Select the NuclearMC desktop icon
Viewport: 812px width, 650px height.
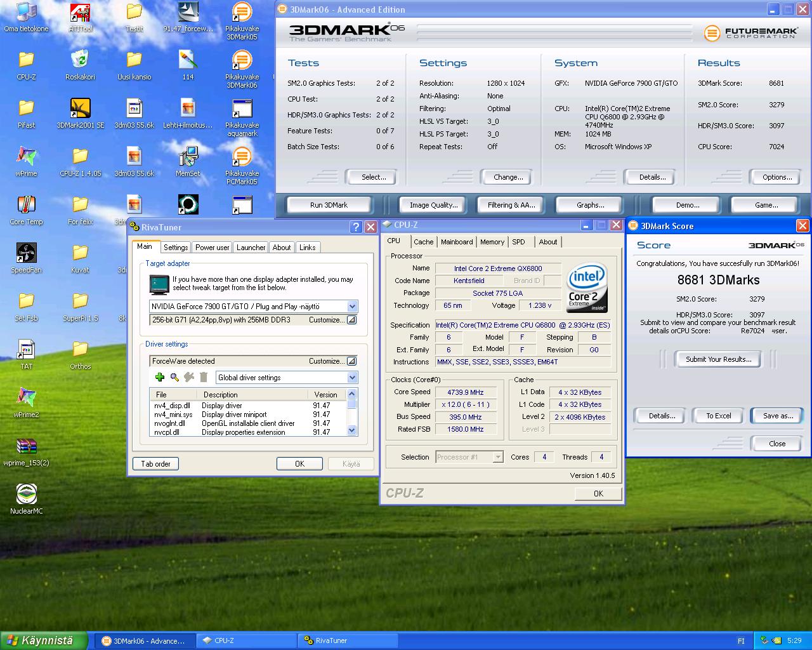[x=26, y=500]
